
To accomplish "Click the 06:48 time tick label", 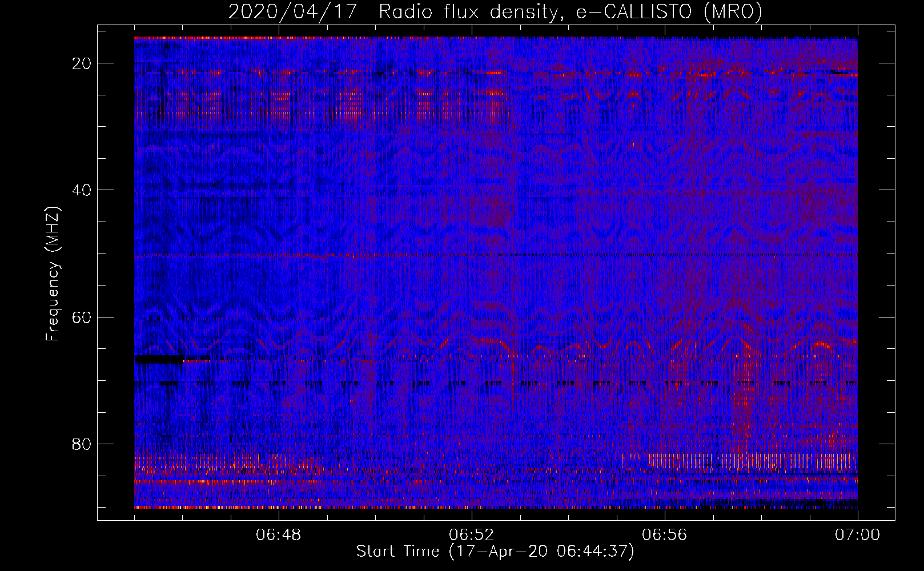I will [x=279, y=535].
